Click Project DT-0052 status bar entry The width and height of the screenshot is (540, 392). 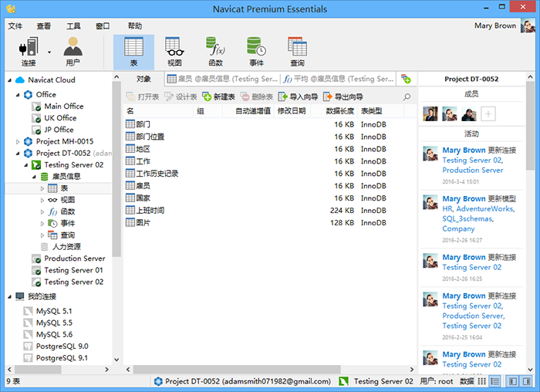coord(242,381)
